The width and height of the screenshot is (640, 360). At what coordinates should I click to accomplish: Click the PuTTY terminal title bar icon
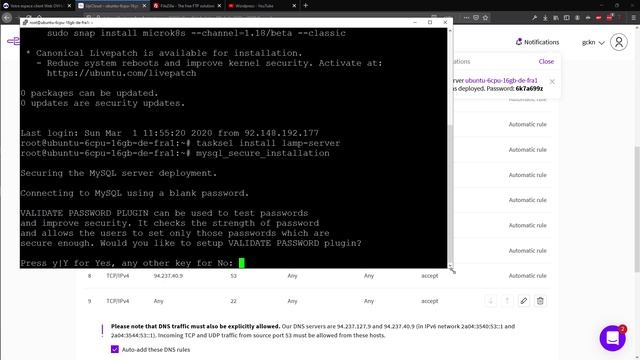(x=25, y=22)
